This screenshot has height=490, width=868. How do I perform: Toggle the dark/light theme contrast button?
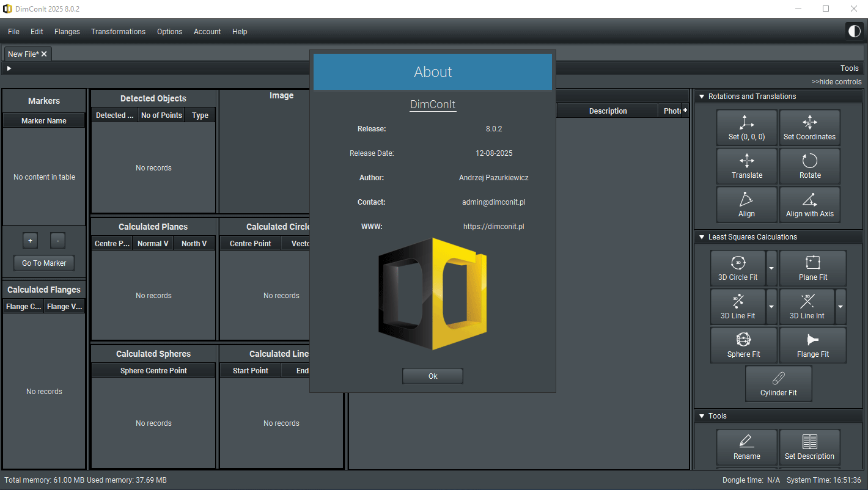pos(854,31)
